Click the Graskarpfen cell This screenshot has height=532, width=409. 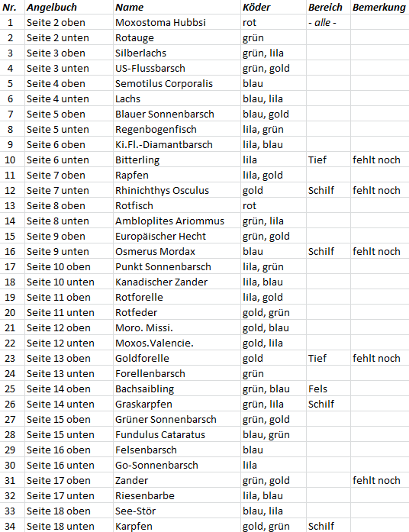point(177,404)
